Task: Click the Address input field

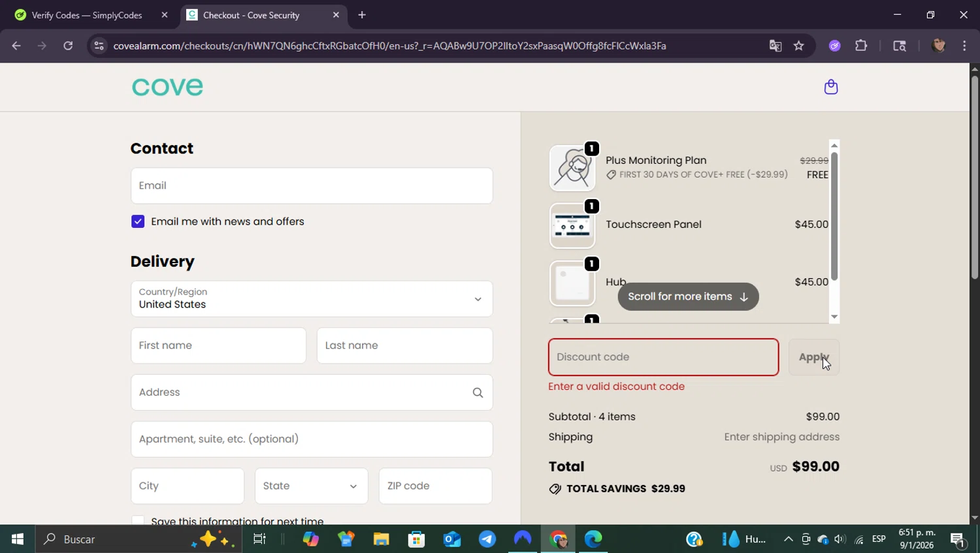Action: click(312, 392)
